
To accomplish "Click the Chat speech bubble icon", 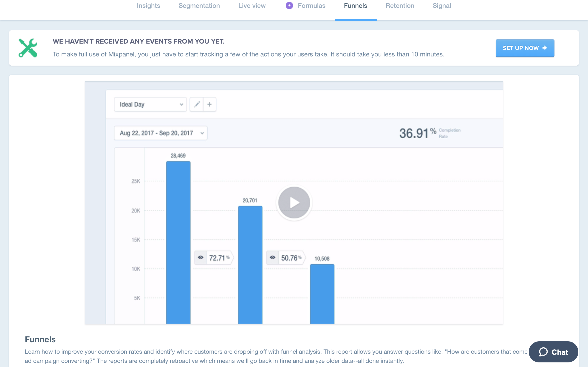I will coord(543,352).
